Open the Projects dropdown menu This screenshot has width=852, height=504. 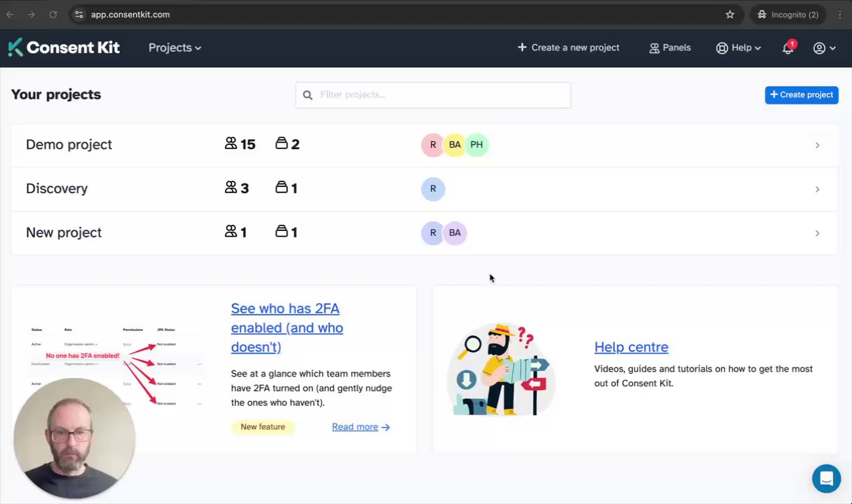tap(174, 48)
